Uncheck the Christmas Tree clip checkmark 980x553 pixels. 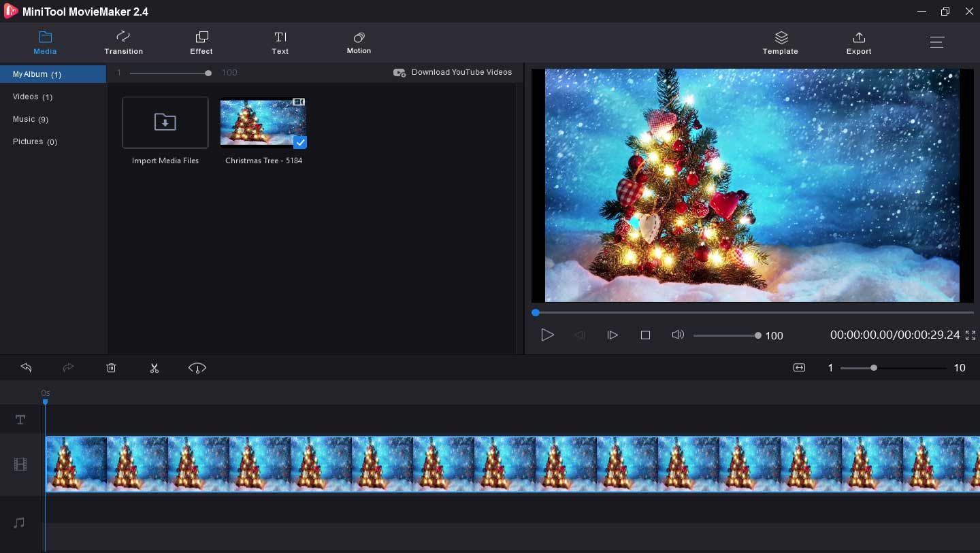click(x=299, y=142)
